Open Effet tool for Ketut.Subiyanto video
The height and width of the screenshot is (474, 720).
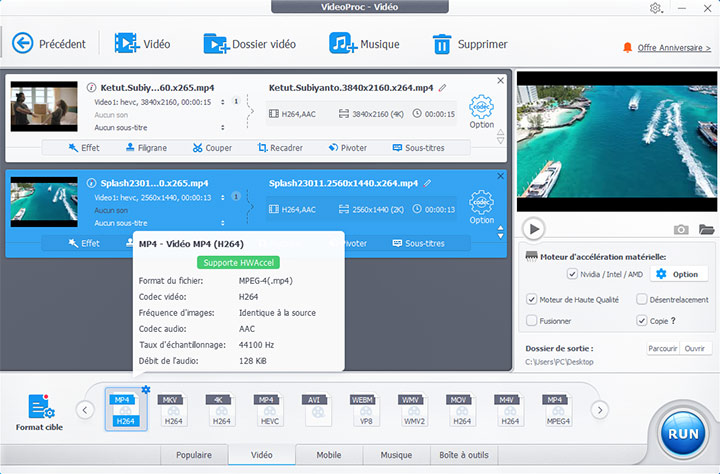click(x=84, y=148)
